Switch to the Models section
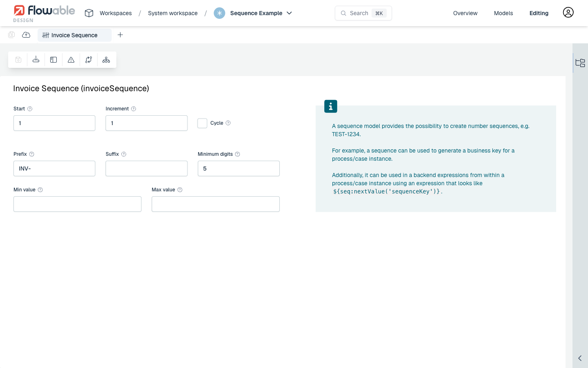The height and width of the screenshot is (368, 588). pos(503,13)
